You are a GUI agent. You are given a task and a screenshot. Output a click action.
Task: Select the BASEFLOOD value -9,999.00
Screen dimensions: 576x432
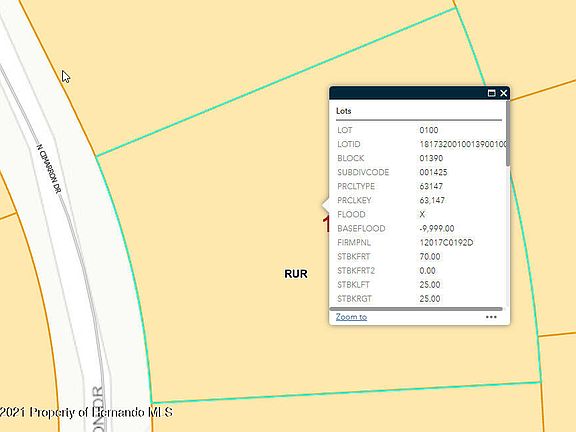click(x=437, y=228)
